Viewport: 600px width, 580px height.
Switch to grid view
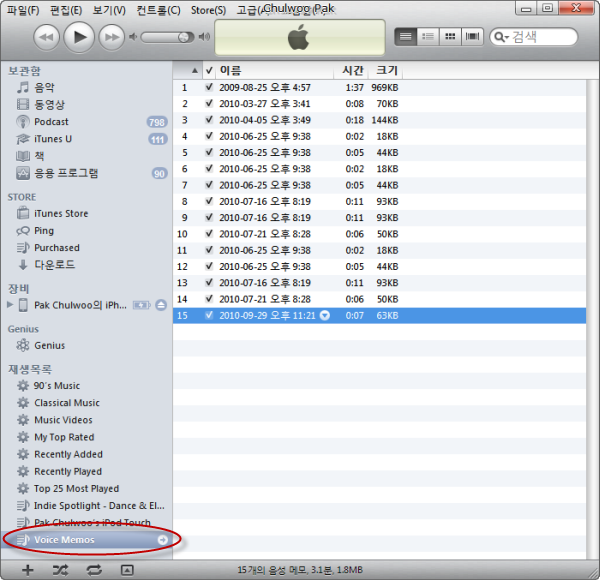tap(450, 37)
